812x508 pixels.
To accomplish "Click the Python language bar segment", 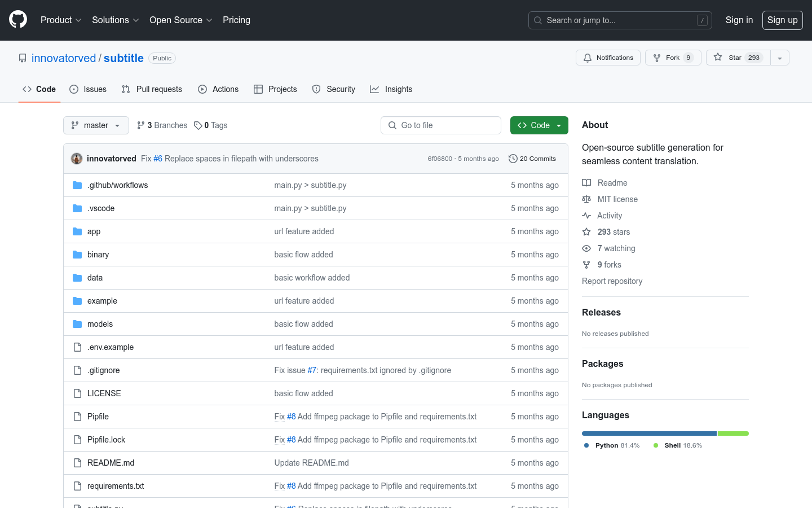I will pos(649,433).
